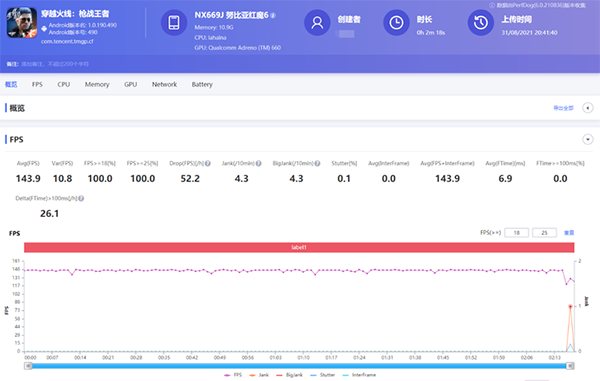
Task: Open help icon beside Drop(FPS)[/h]
Action: (x=208, y=163)
